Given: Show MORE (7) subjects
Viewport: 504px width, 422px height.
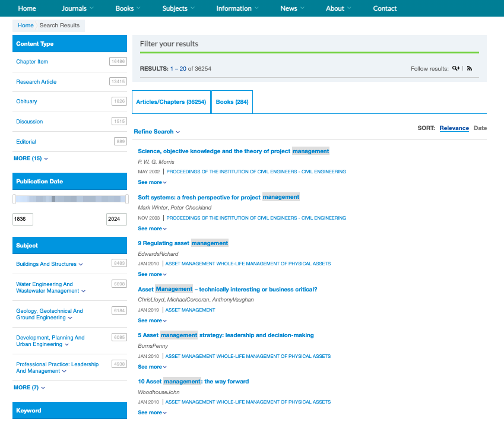Looking at the screenshot, I should (x=30, y=388).
